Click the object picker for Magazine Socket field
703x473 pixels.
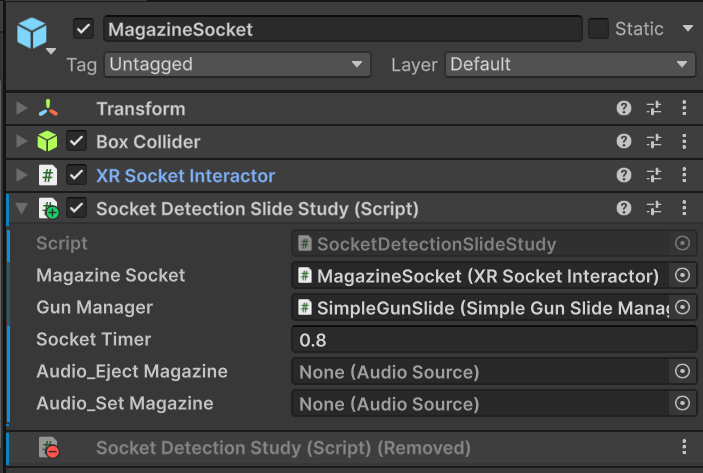pos(683,275)
